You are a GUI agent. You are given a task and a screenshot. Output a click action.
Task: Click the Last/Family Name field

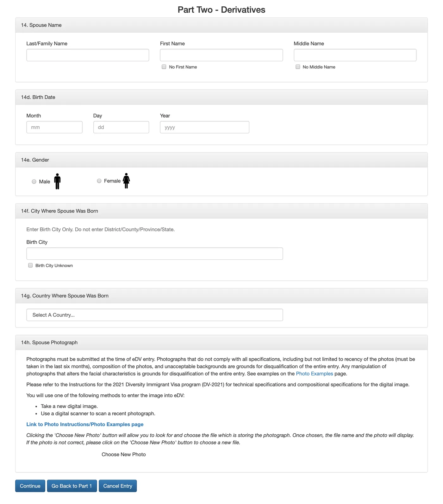coord(88,55)
